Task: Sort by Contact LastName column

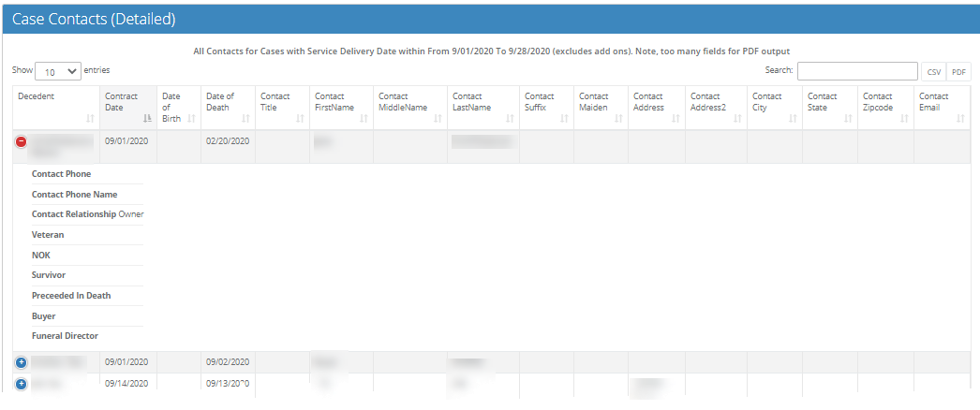Action: point(483,107)
